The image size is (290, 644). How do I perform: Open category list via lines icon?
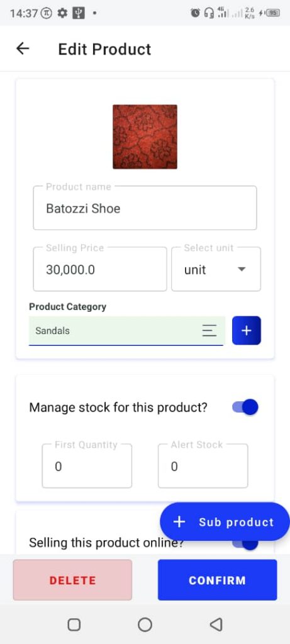coord(209,331)
